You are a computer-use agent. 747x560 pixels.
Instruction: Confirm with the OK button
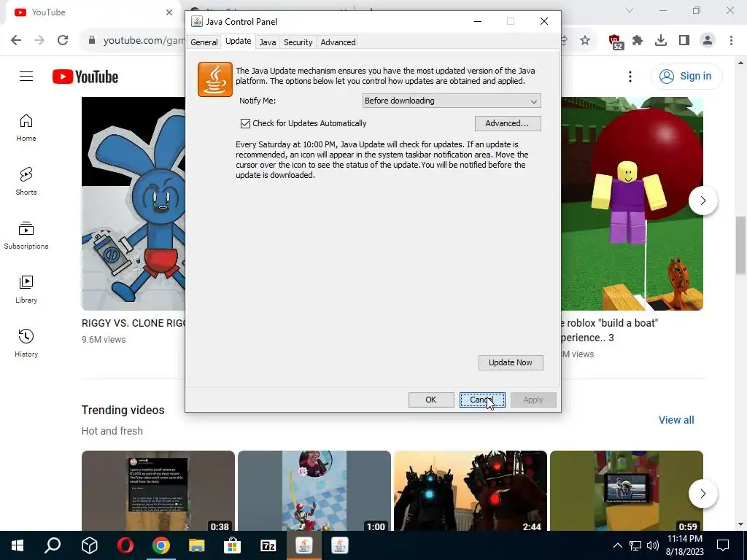[431, 400]
